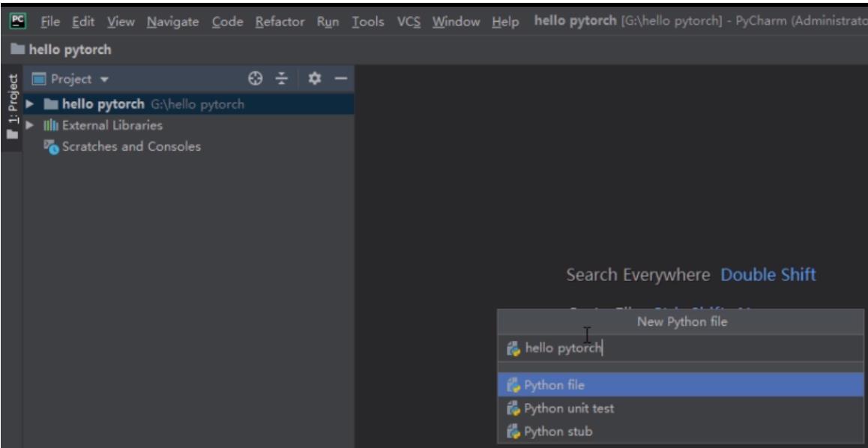Viewport: 868px width, 448px height.
Task: Click the Python icon next to Python unit test
Action: (x=513, y=409)
